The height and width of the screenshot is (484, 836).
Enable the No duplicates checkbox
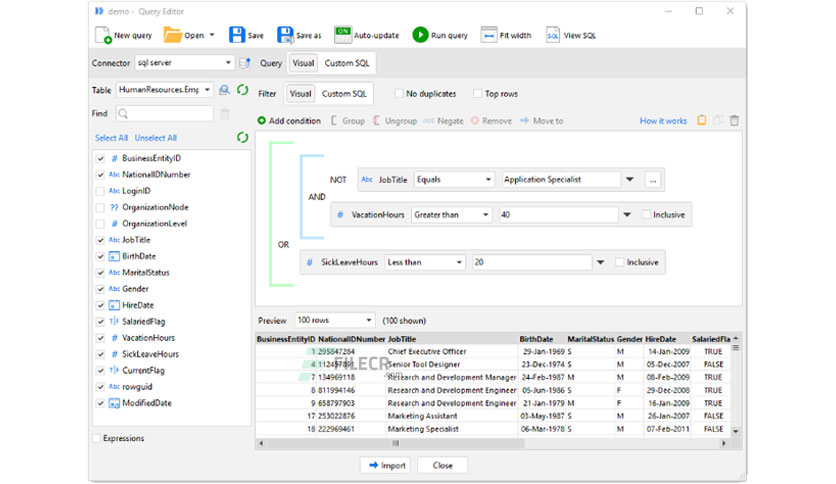[x=399, y=93]
